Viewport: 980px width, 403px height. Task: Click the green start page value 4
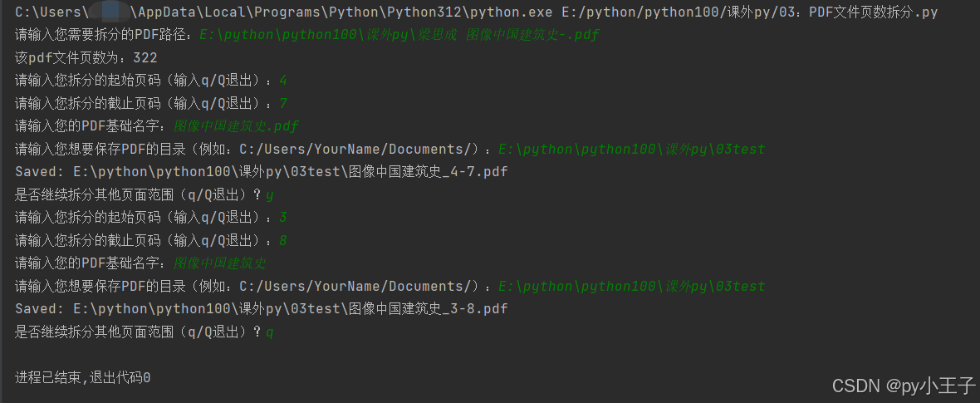click(x=283, y=81)
